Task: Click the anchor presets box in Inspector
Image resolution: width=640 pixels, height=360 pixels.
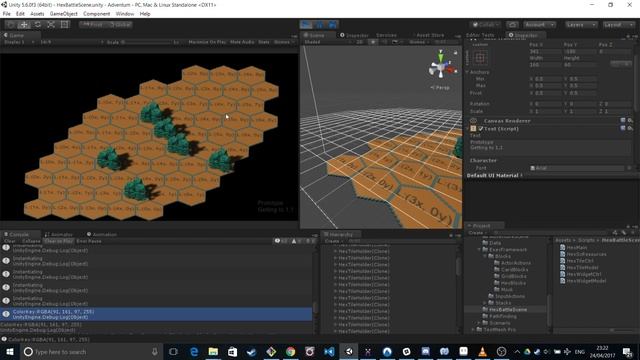Action: 480,58
